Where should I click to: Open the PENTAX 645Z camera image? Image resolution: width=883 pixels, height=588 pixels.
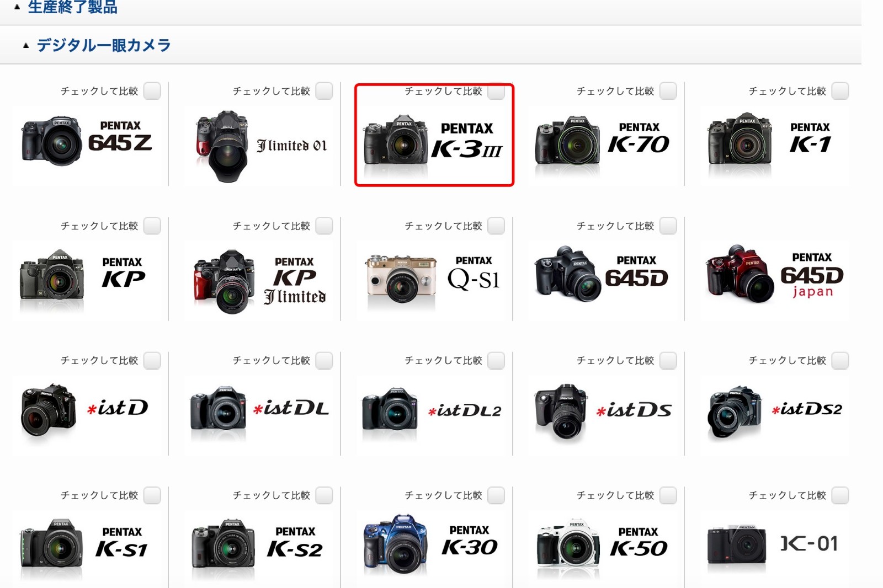(52, 141)
